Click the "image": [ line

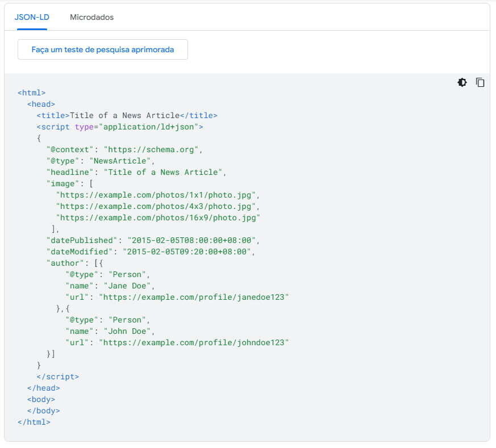point(69,184)
